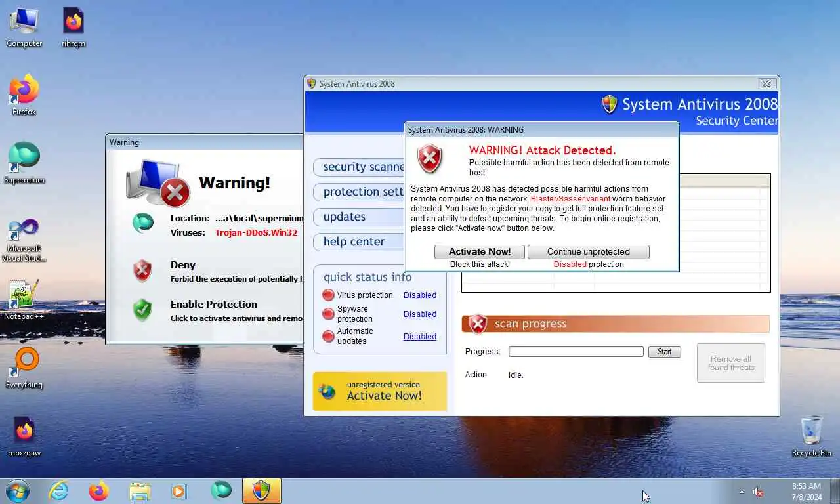The width and height of the screenshot is (840, 504).
Task: Click the System Antivirus 2008: WARNING title bar
Action: pos(541,130)
